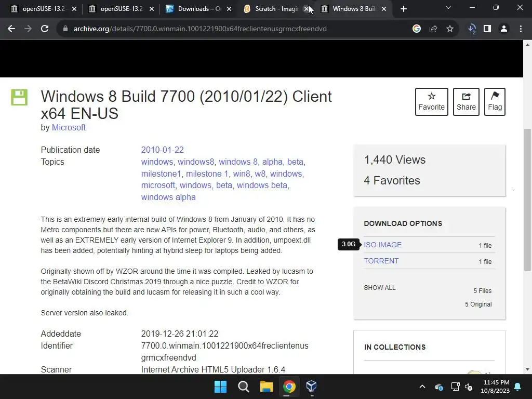Close the first openSUSE-13.2 tab

pyautogui.click(x=74, y=9)
